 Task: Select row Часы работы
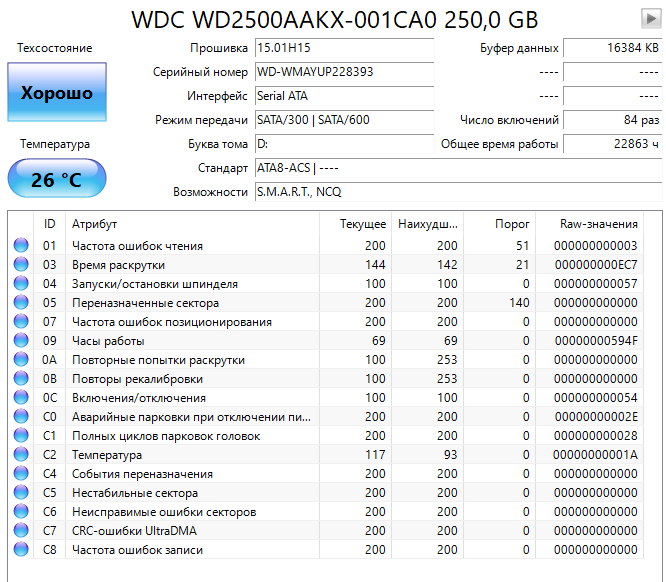[325, 340]
